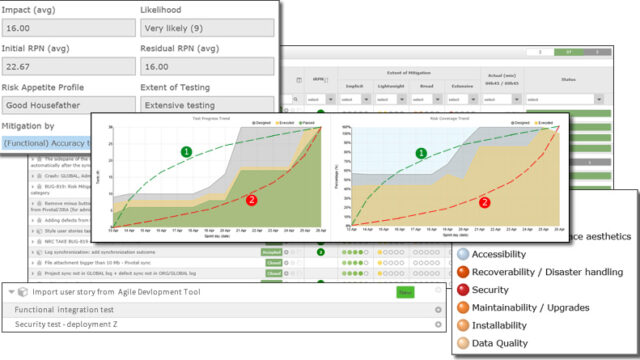Toggle the Designed legend in Test Progress Trend

pos(262,123)
